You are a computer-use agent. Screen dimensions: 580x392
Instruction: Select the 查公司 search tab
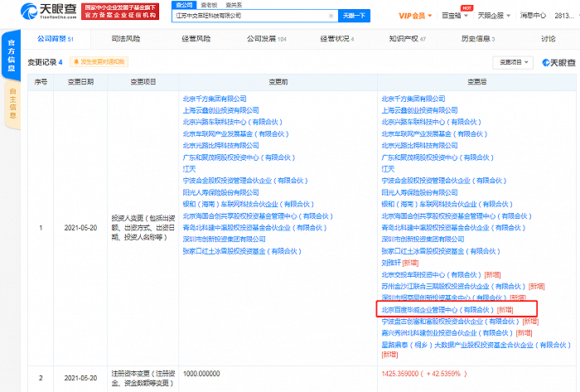pos(184,5)
